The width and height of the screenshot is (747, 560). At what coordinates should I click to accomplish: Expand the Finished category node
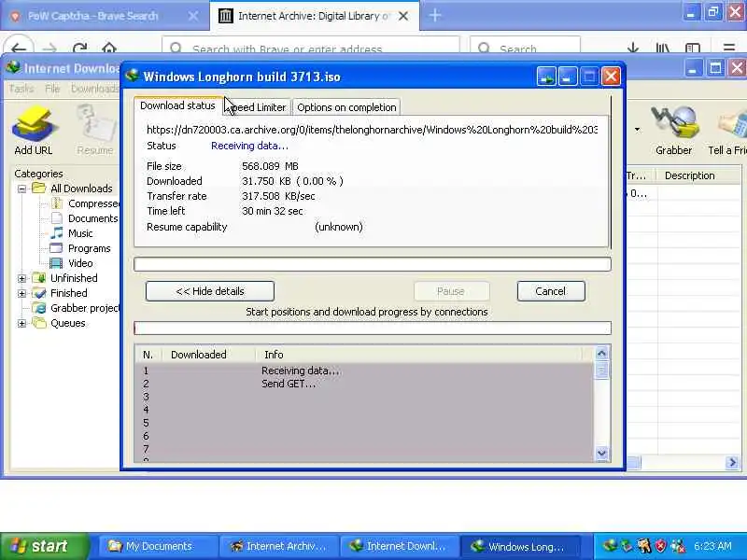21,293
